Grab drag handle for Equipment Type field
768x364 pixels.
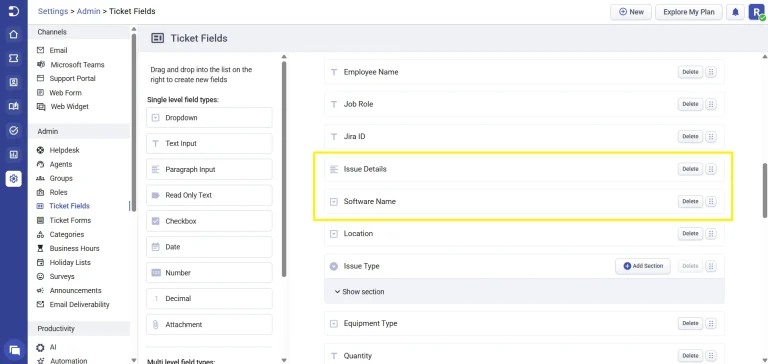coord(711,323)
